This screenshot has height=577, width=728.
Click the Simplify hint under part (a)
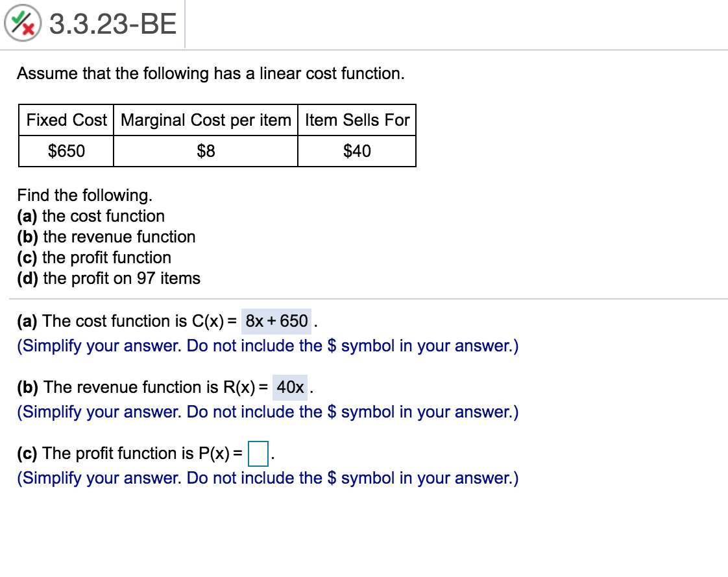(267, 346)
